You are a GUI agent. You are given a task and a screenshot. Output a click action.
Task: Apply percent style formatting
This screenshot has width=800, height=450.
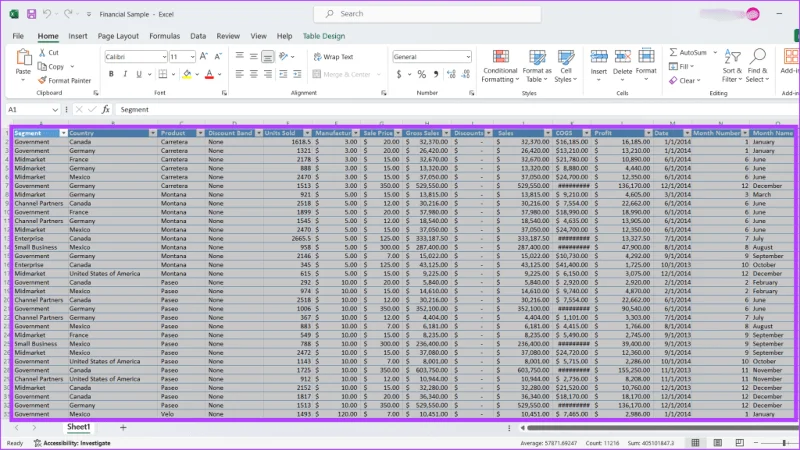(421, 74)
